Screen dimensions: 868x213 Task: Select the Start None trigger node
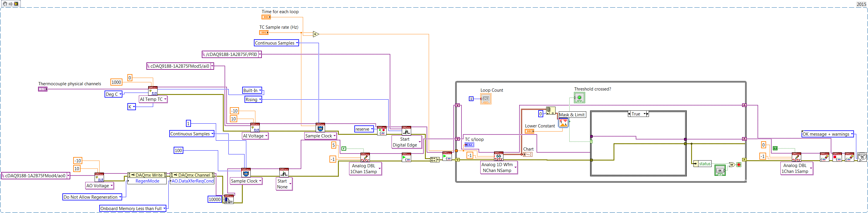click(x=284, y=173)
